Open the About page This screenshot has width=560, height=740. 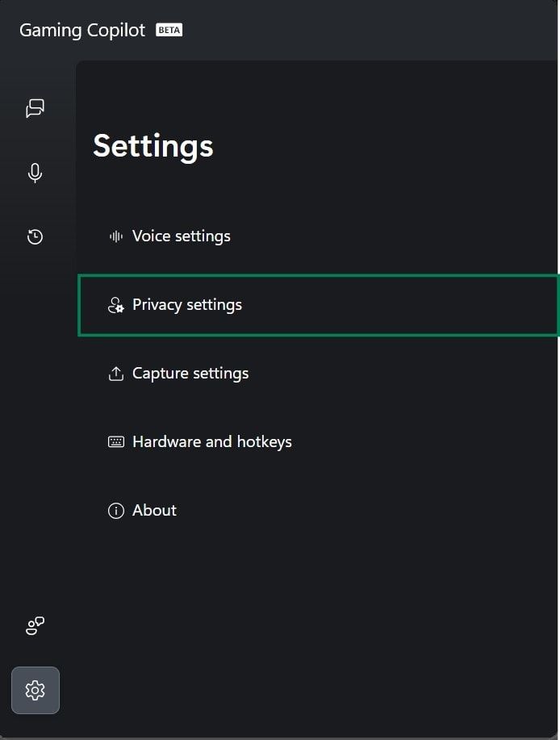click(153, 510)
